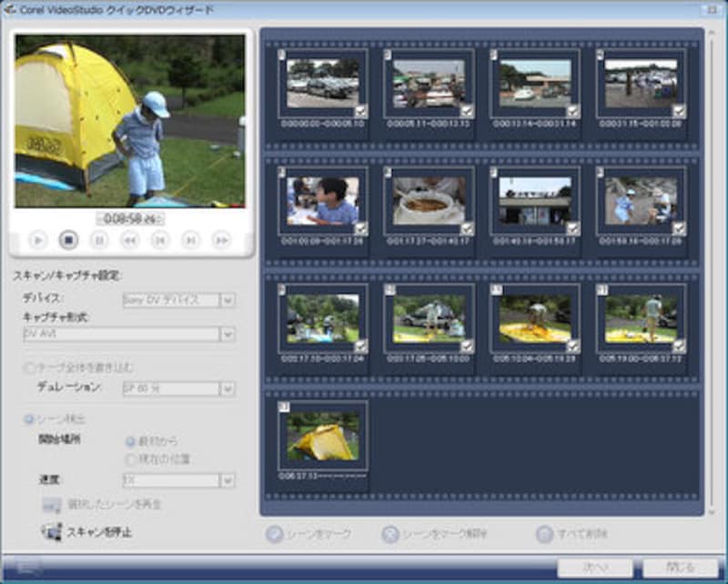728x584 pixels.
Task: Click the Rewind playback button
Action: pos(130,240)
